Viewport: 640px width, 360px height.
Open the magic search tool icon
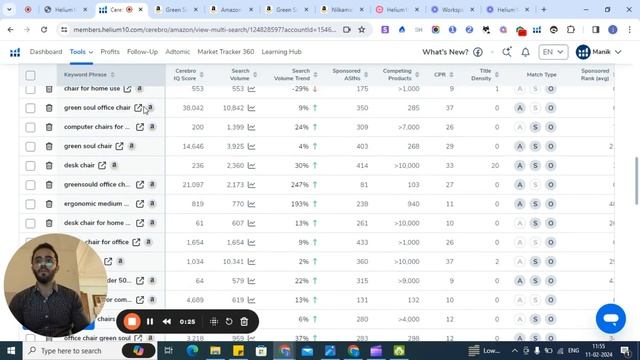point(507,52)
